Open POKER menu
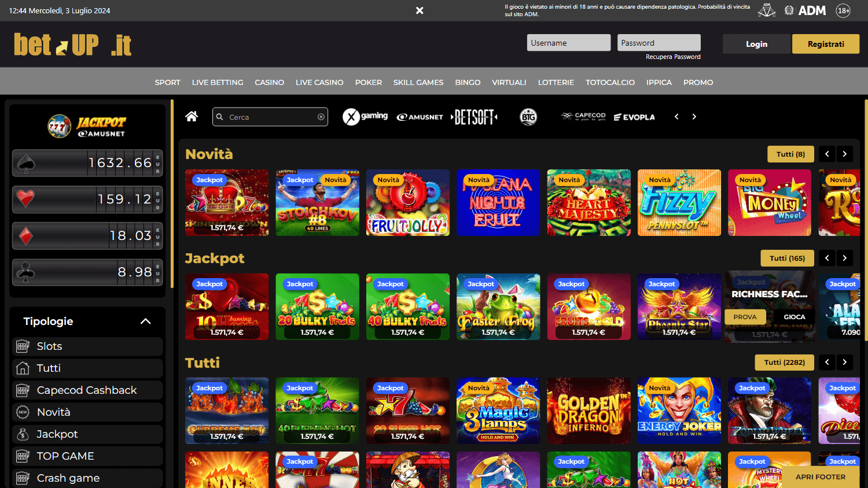Viewport: 868px width, 488px height. coord(369,82)
